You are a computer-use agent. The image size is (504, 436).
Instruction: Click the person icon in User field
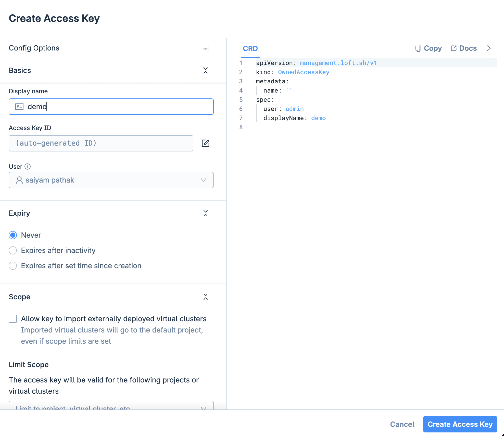click(x=19, y=180)
